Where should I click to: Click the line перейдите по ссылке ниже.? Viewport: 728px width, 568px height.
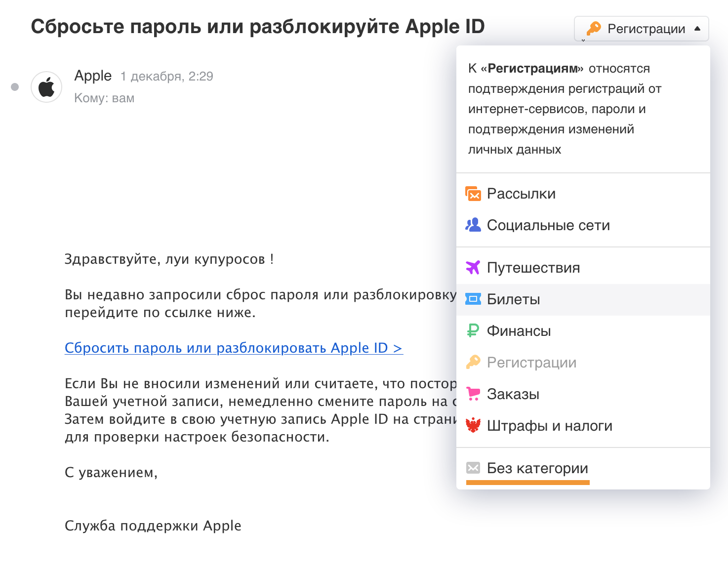click(x=161, y=313)
